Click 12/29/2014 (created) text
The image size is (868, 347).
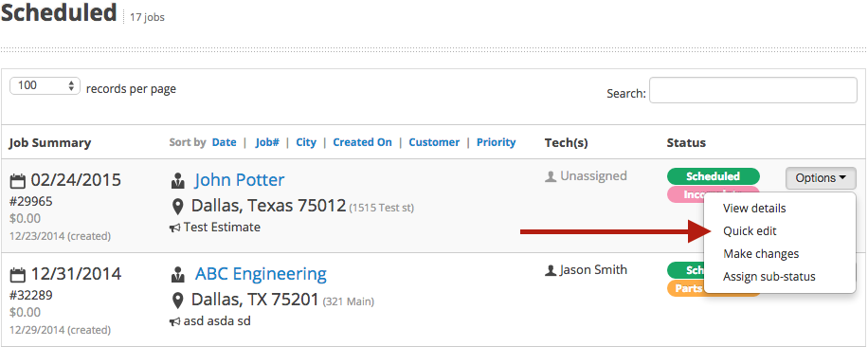pos(60,330)
